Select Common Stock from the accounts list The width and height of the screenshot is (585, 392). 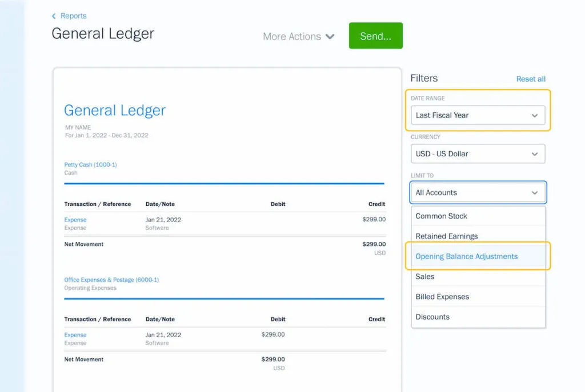(x=441, y=216)
